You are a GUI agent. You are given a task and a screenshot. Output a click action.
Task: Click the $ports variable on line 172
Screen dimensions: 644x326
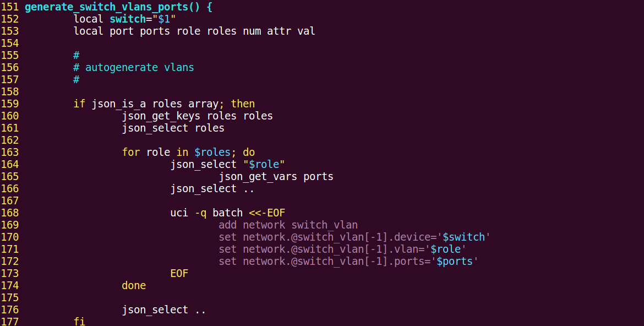[455, 262]
